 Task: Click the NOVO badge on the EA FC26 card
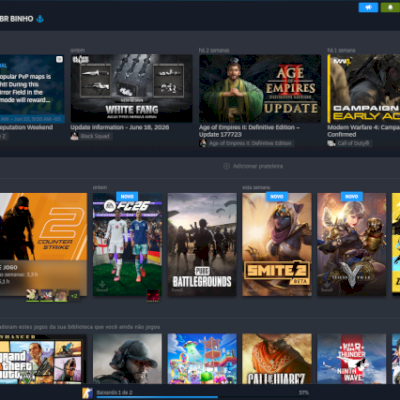click(127, 197)
